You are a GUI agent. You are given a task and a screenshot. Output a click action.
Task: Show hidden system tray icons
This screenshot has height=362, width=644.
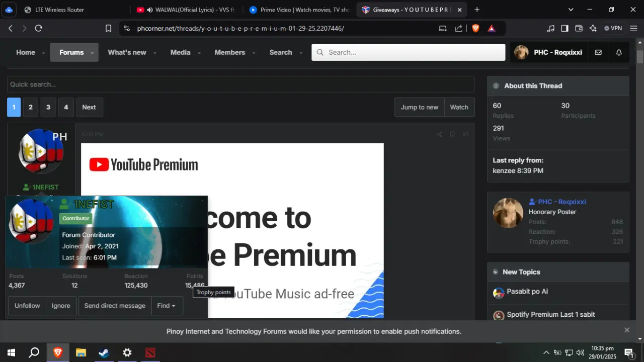pyautogui.click(x=546, y=352)
